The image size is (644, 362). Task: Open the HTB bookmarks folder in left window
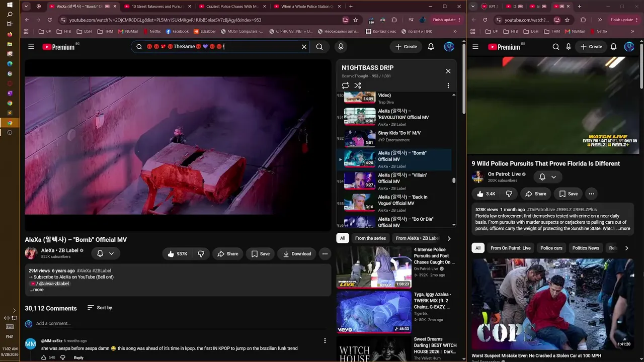coord(63,31)
